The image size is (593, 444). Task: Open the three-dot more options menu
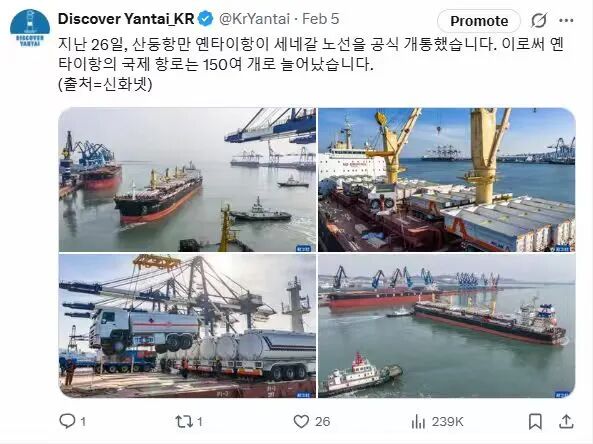566,20
